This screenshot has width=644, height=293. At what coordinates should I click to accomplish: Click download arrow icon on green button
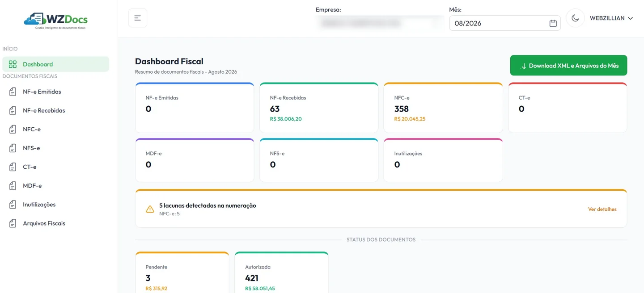click(x=524, y=66)
